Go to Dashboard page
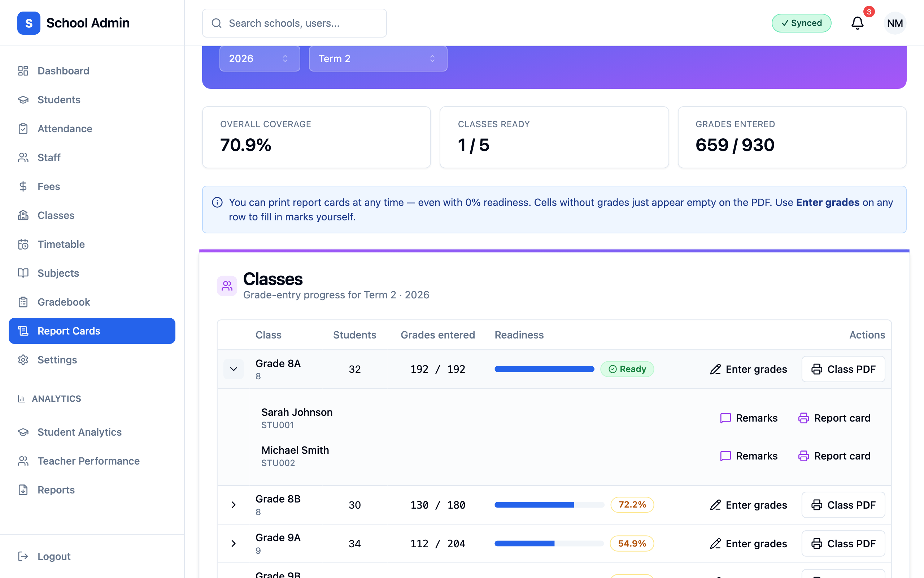 [x=92, y=71]
